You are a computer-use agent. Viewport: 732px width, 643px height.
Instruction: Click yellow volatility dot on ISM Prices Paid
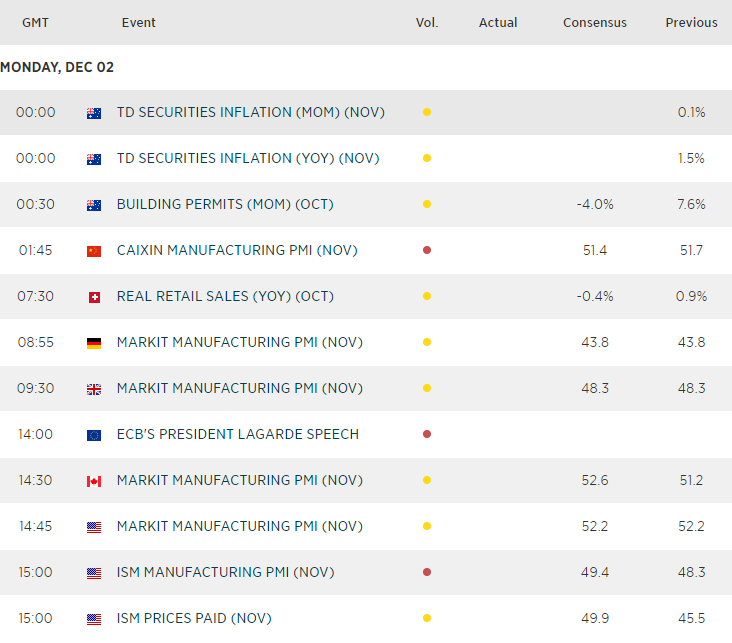coord(427,619)
